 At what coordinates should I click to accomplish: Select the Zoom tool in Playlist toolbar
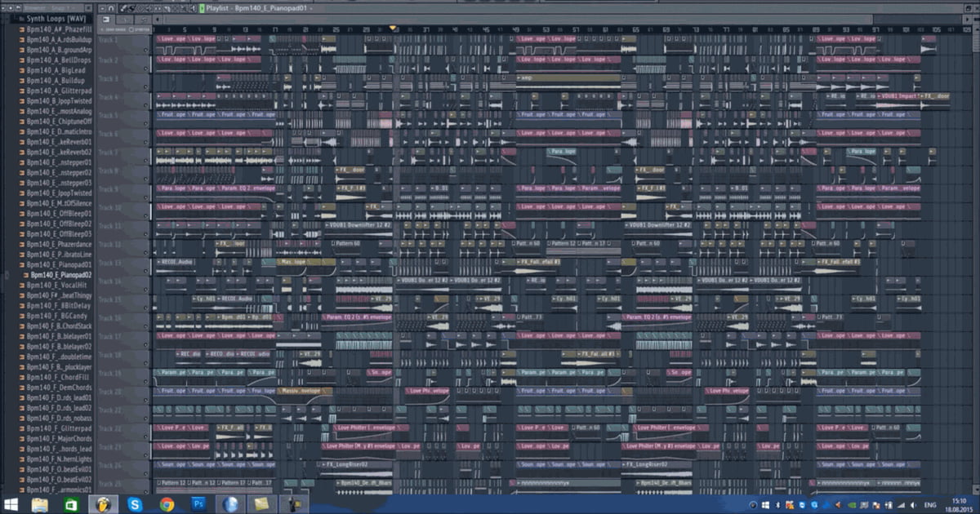pos(183,8)
